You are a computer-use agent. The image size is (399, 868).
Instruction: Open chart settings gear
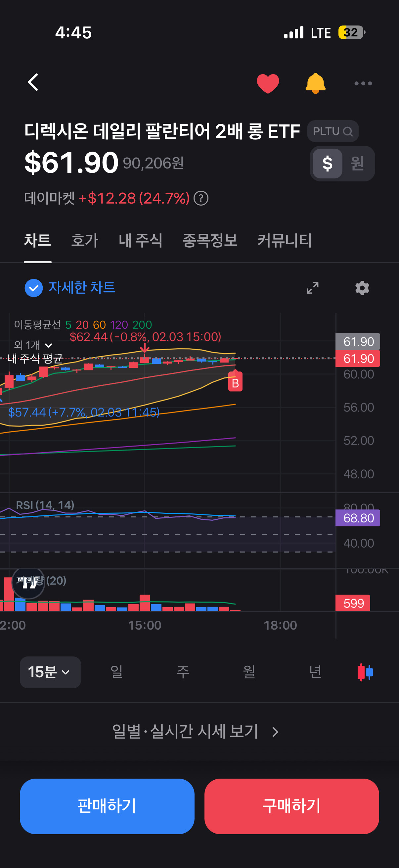pos(362,288)
